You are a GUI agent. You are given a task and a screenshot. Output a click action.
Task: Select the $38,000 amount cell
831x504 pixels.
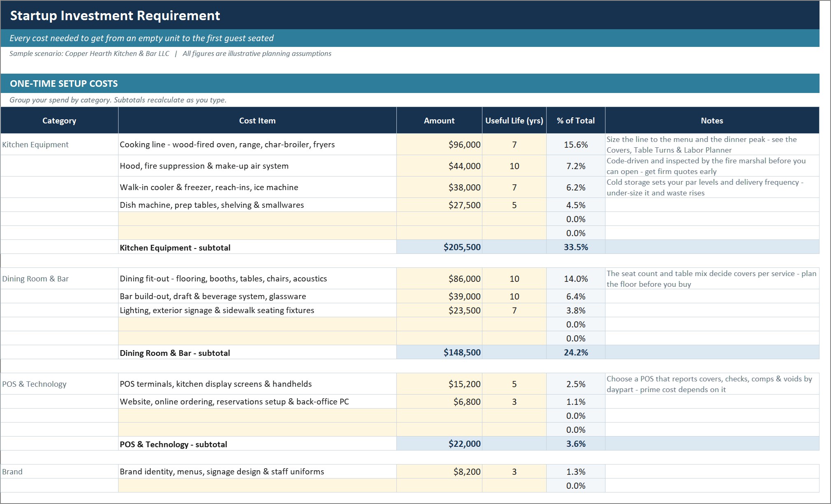click(x=439, y=187)
